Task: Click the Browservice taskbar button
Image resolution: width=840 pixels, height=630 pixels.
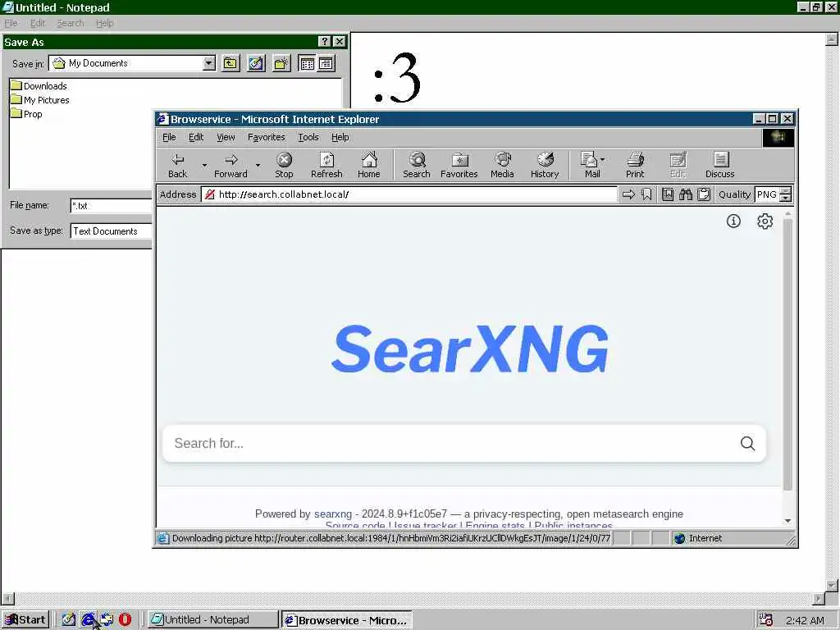Action: click(347, 620)
